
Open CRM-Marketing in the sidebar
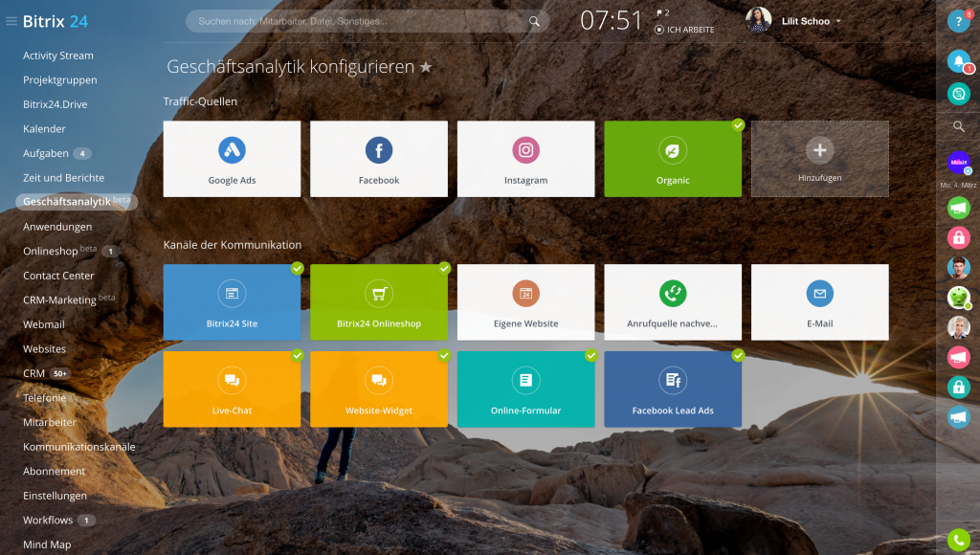59,300
